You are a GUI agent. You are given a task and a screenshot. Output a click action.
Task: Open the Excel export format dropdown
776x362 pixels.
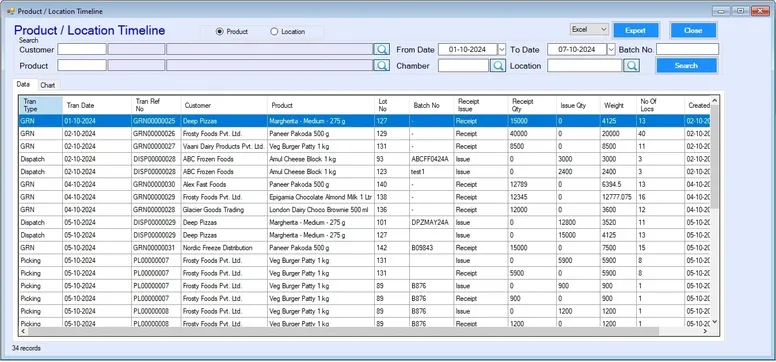point(589,29)
